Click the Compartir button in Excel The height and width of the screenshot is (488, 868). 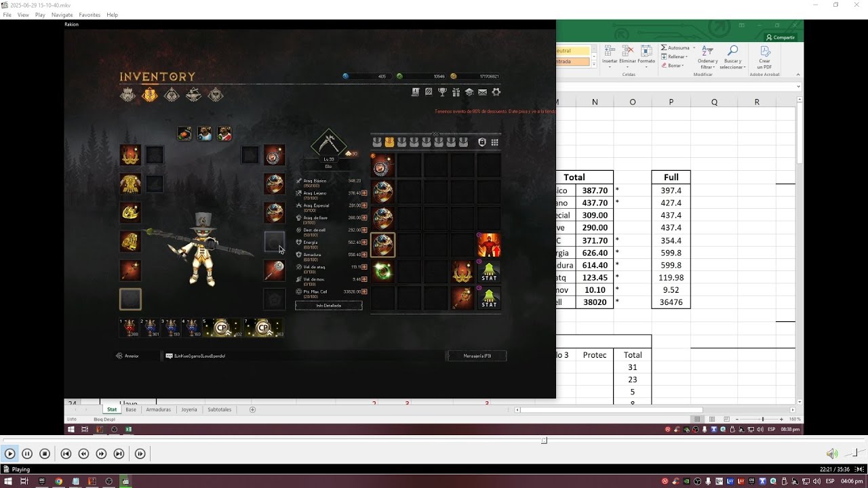(x=781, y=37)
